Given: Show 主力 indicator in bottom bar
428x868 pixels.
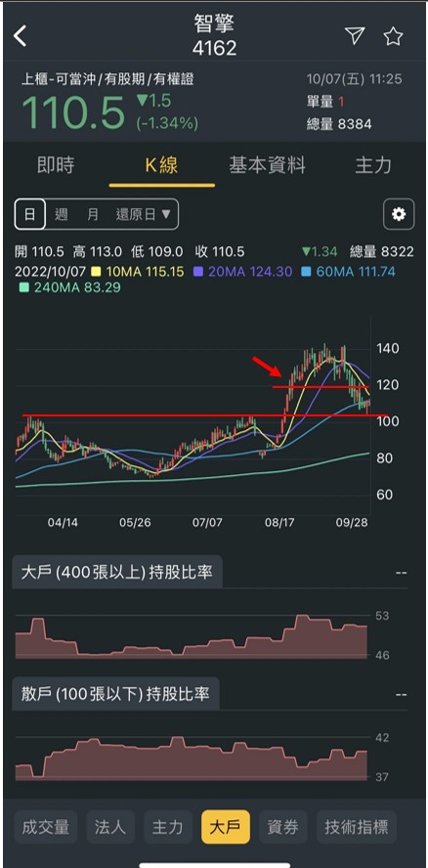Looking at the screenshot, I should (168, 827).
